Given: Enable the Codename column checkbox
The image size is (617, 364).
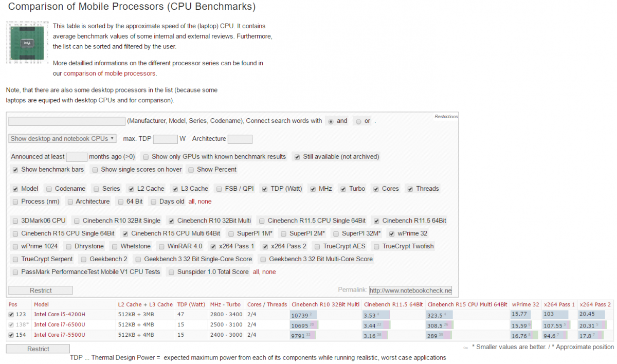Looking at the screenshot, I should [49, 189].
